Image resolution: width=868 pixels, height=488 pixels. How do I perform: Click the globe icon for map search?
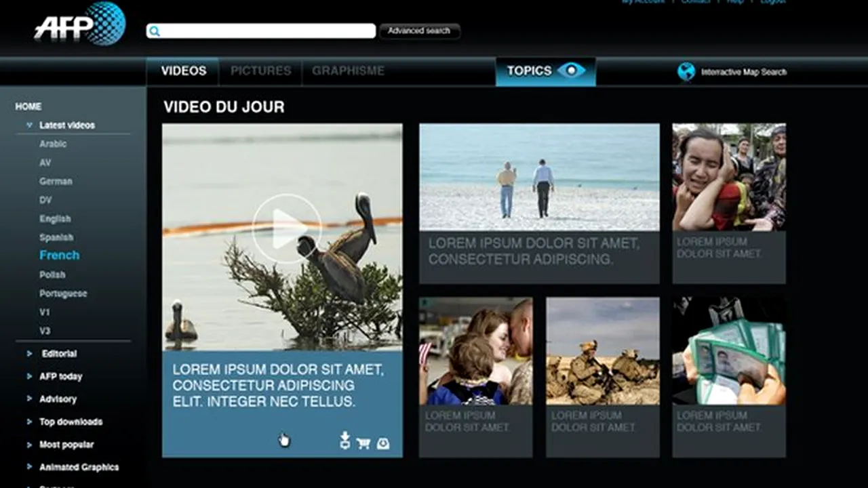tap(686, 72)
